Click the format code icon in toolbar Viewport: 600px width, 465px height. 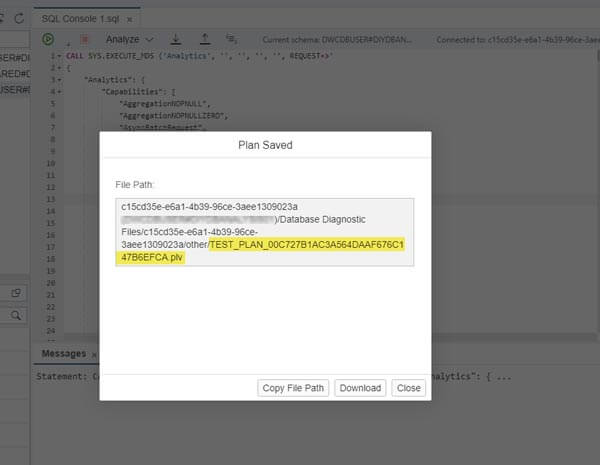pos(231,39)
